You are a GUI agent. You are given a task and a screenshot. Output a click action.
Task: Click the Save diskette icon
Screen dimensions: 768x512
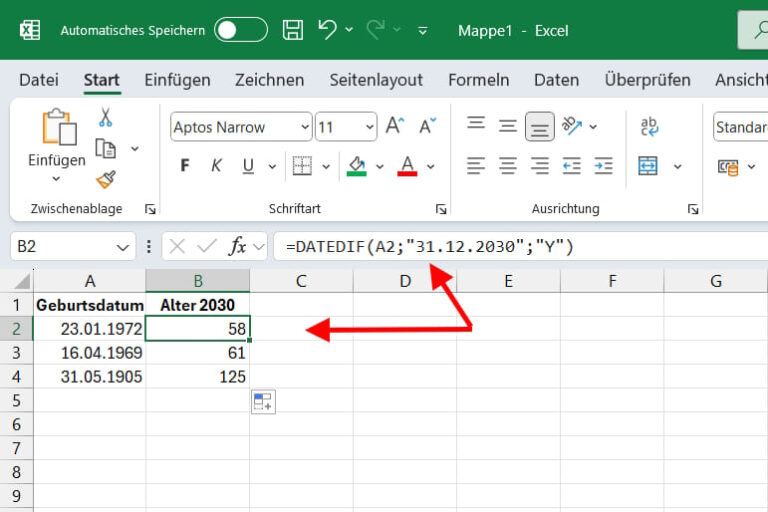(292, 30)
